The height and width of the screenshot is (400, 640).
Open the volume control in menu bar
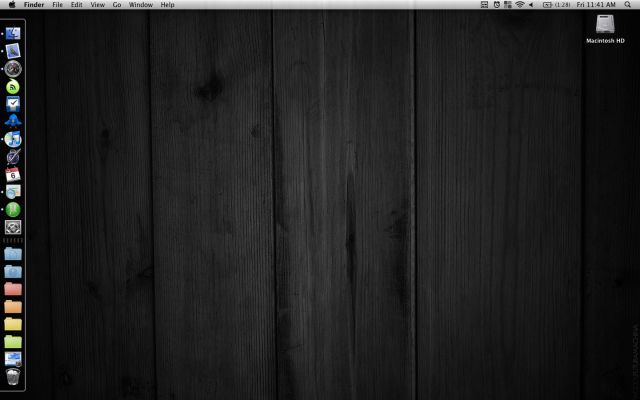531,5
